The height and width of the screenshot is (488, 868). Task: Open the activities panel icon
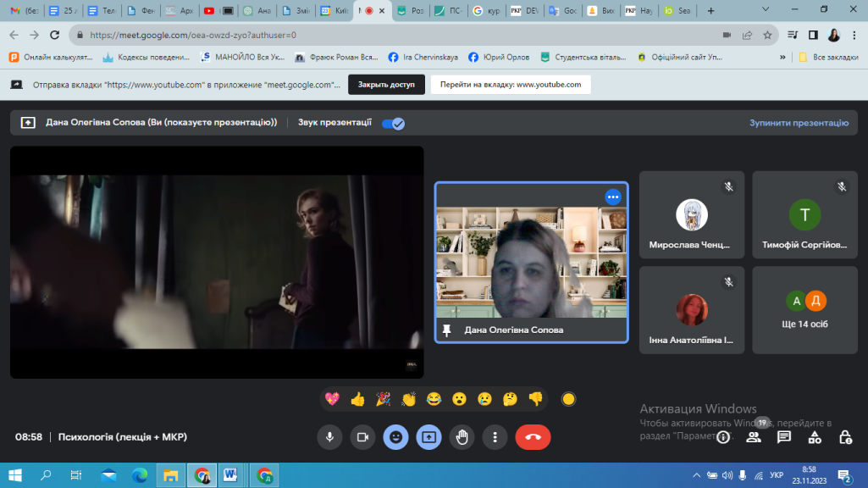click(815, 437)
